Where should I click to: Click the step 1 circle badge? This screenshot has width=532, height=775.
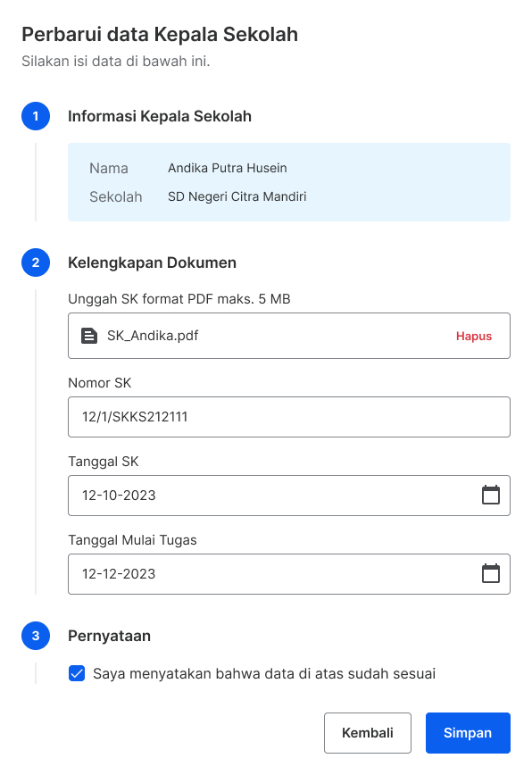(x=36, y=116)
